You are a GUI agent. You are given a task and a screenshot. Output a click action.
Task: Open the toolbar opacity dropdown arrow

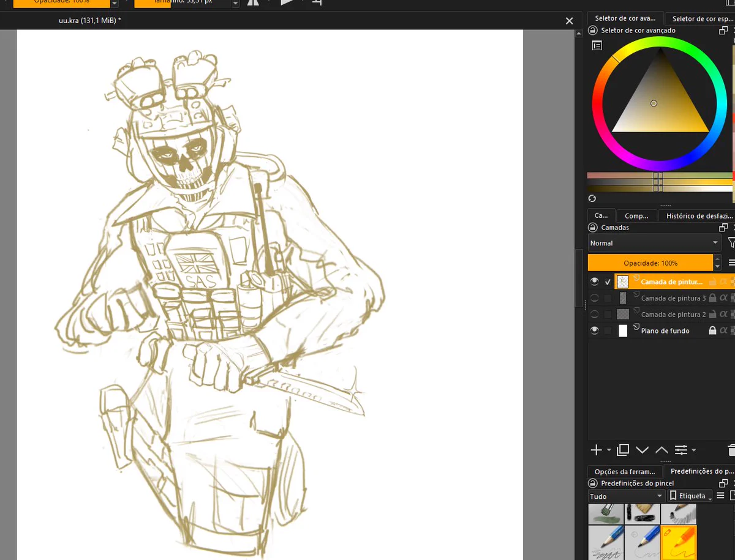coord(115,3)
